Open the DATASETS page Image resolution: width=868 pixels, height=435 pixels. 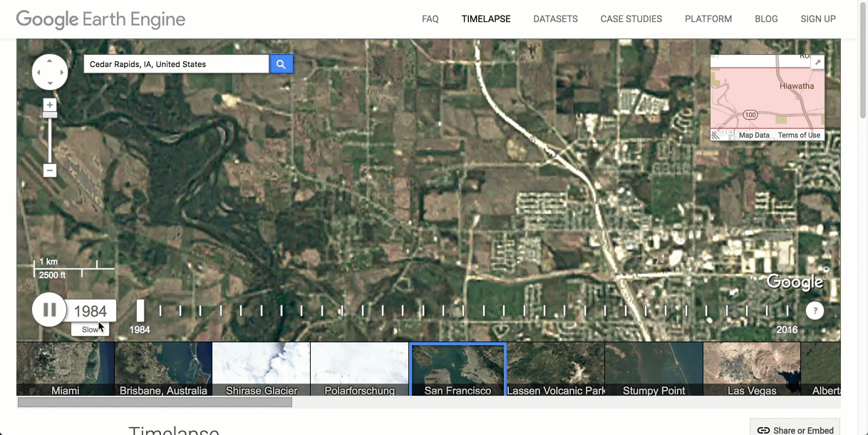click(x=556, y=19)
